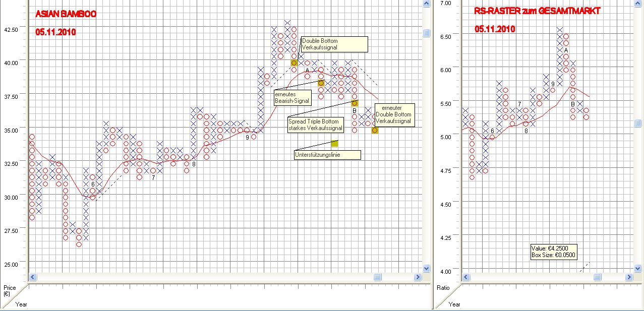Click the month marker 'A' in the RS chart

coord(566,50)
